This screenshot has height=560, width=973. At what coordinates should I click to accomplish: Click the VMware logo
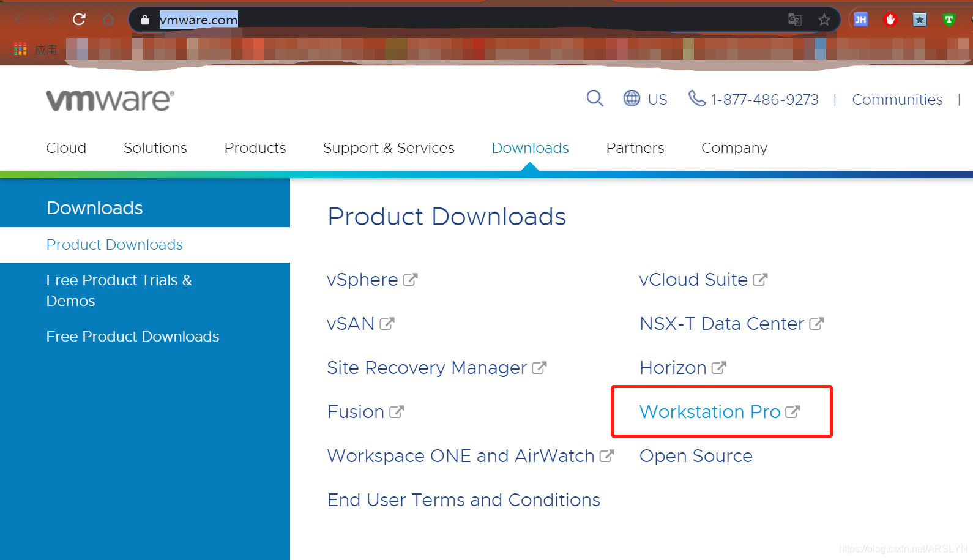coord(110,100)
